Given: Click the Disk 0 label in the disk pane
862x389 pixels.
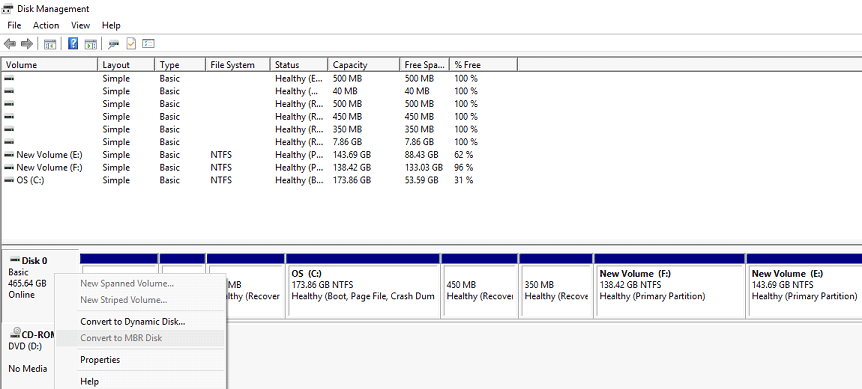Looking at the screenshot, I should [x=34, y=260].
